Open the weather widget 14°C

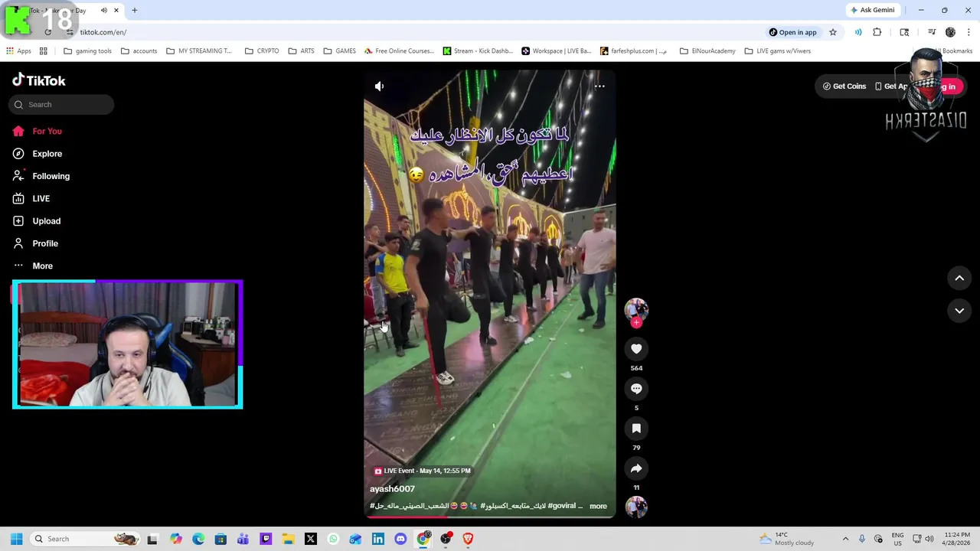[x=787, y=539]
